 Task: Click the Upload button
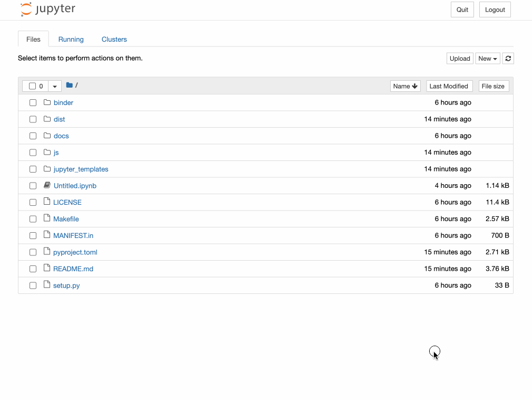tap(459, 58)
